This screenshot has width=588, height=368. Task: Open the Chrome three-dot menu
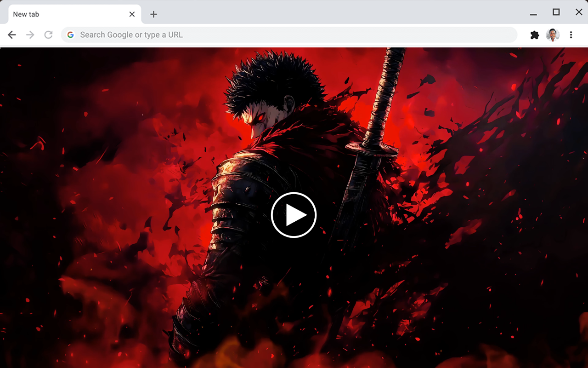tap(571, 35)
